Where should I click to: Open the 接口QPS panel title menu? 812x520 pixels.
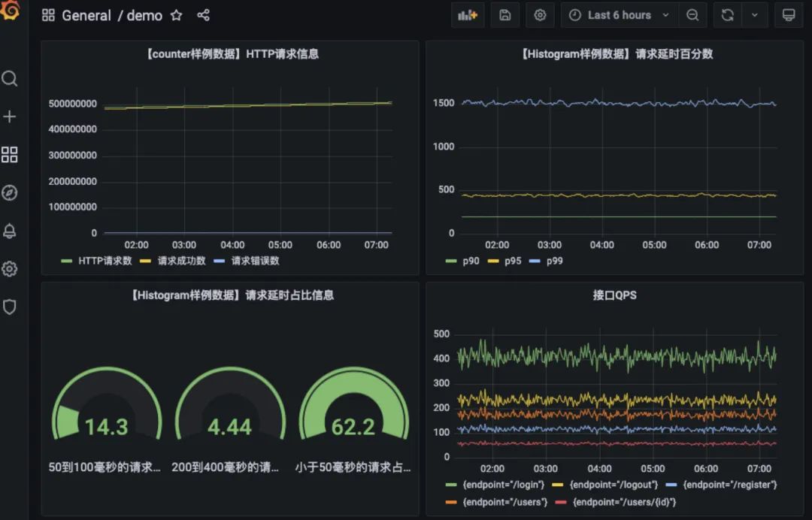(615, 295)
